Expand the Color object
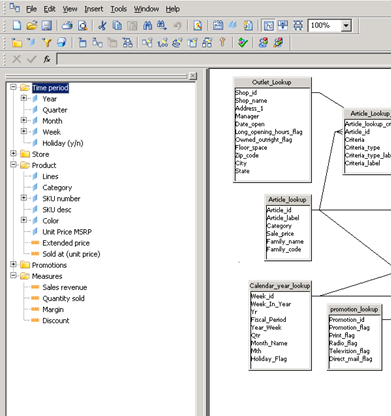This screenshot has height=416, width=391. coord(24,220)
